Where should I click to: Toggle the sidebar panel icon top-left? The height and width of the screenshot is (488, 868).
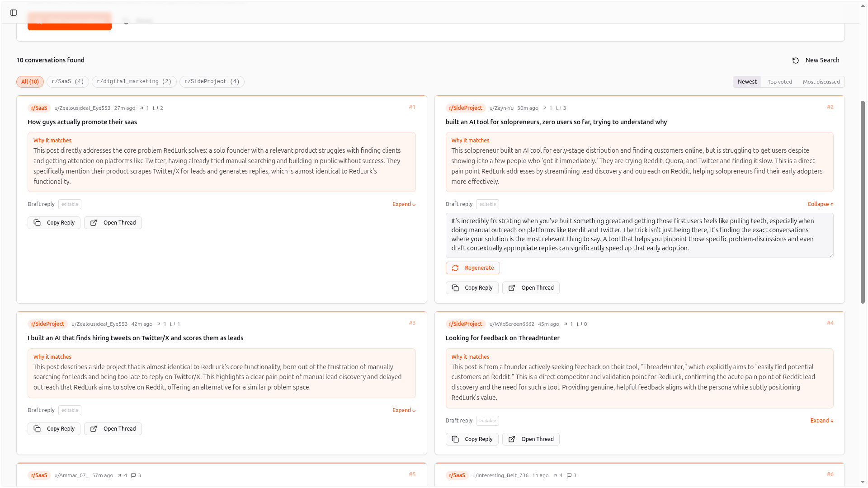pyautogui.click(x=13, y=13)
